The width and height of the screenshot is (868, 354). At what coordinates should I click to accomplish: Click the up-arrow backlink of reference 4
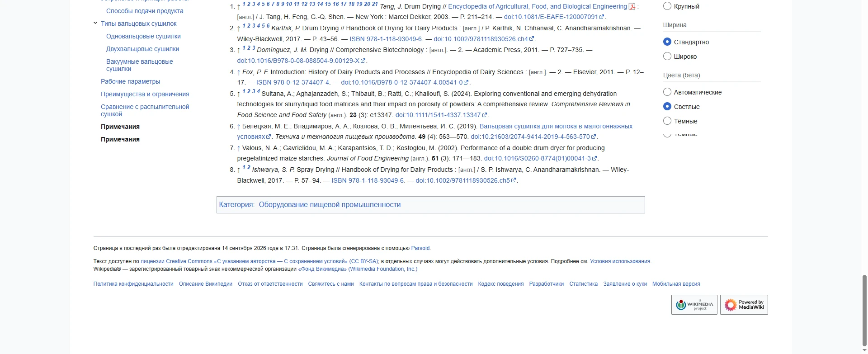239,72
